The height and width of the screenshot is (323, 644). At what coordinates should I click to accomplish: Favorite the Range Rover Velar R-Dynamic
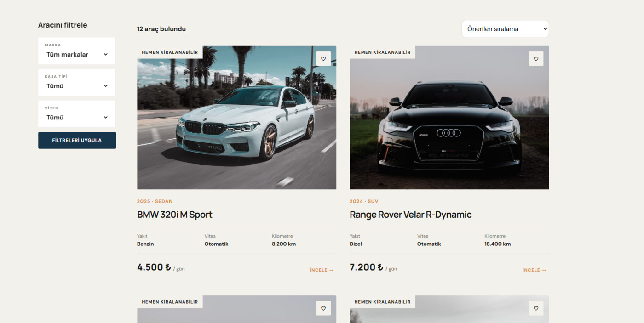pos(536,58)
